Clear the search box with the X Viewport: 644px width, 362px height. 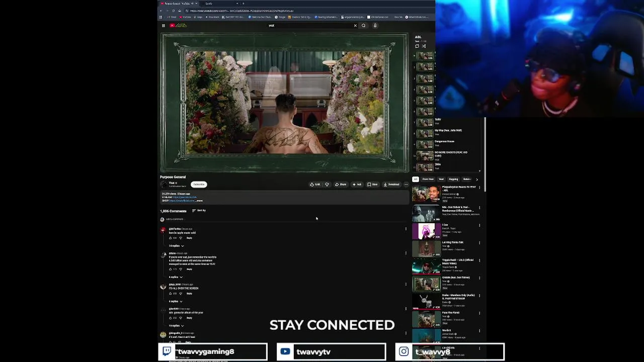[x=355, y=26]
